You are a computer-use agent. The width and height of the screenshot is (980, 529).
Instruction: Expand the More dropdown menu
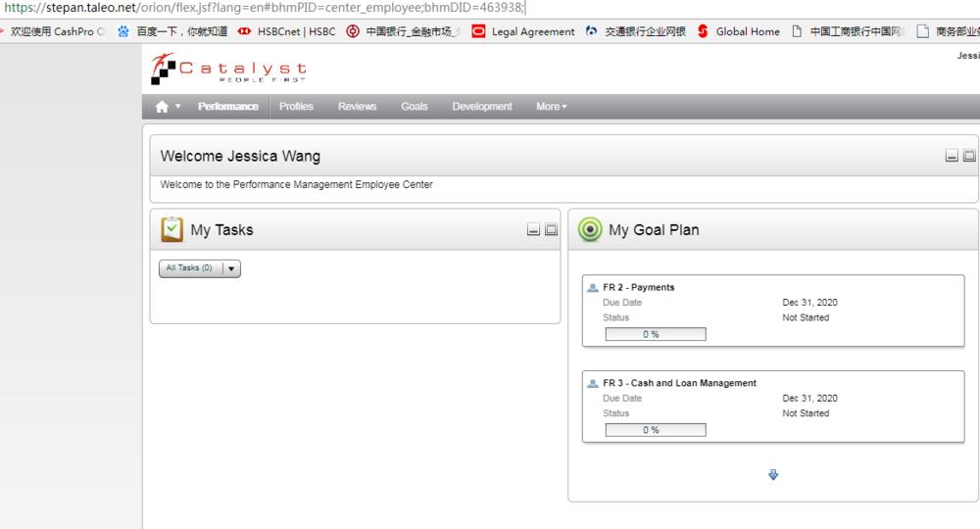(x=551, y=106)
